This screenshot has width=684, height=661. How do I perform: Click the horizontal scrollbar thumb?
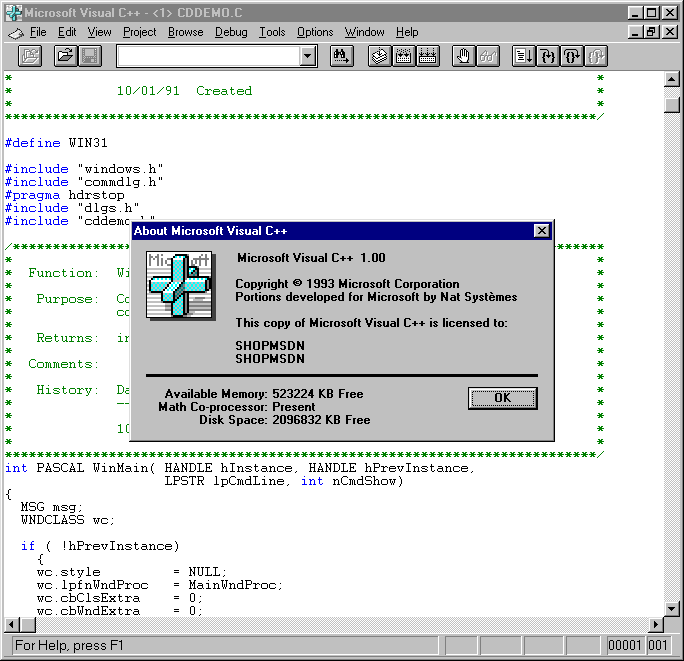pyautogui.click(x=28, y=625)
